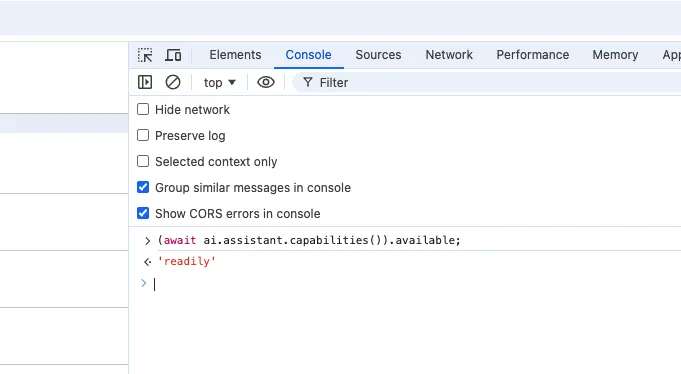Click the expand chevron beside await command

[147, 241]
